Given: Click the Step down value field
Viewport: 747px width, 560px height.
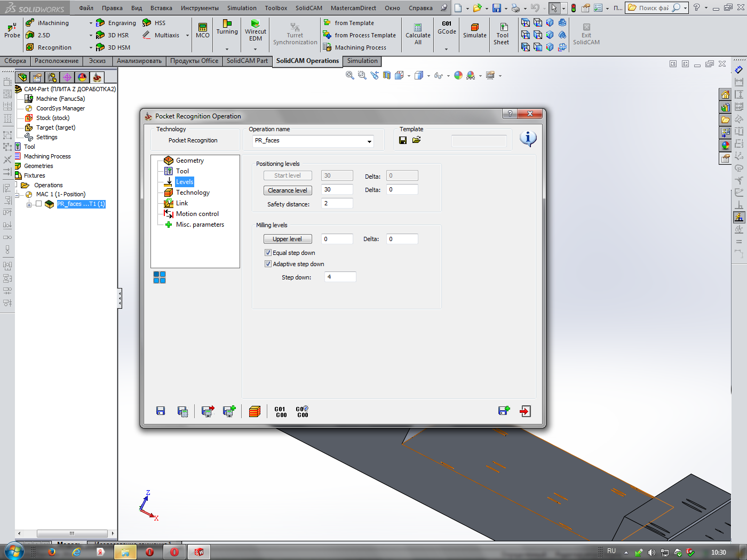Looking at the screenshot, I should click(x=340, y=277).
